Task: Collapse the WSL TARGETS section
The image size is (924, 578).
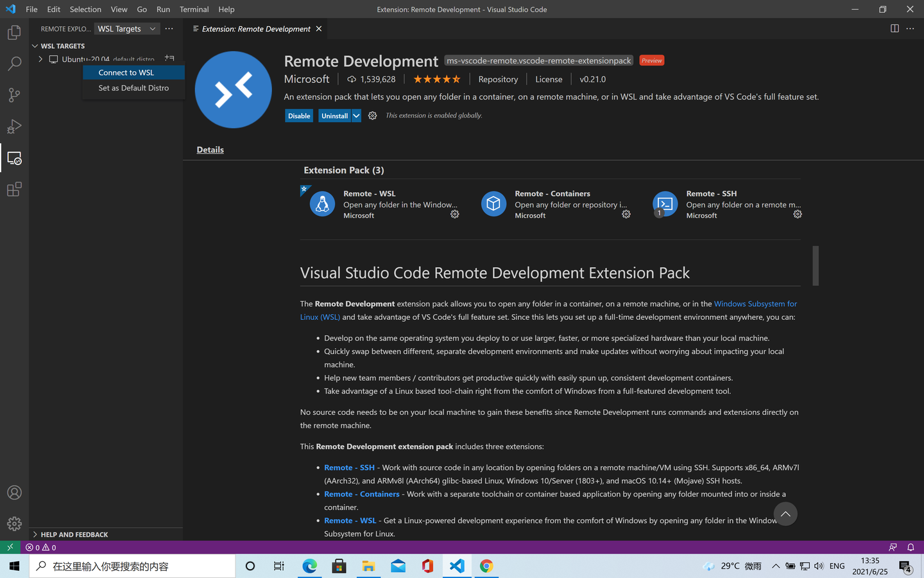Action: [x=35, y=46]
